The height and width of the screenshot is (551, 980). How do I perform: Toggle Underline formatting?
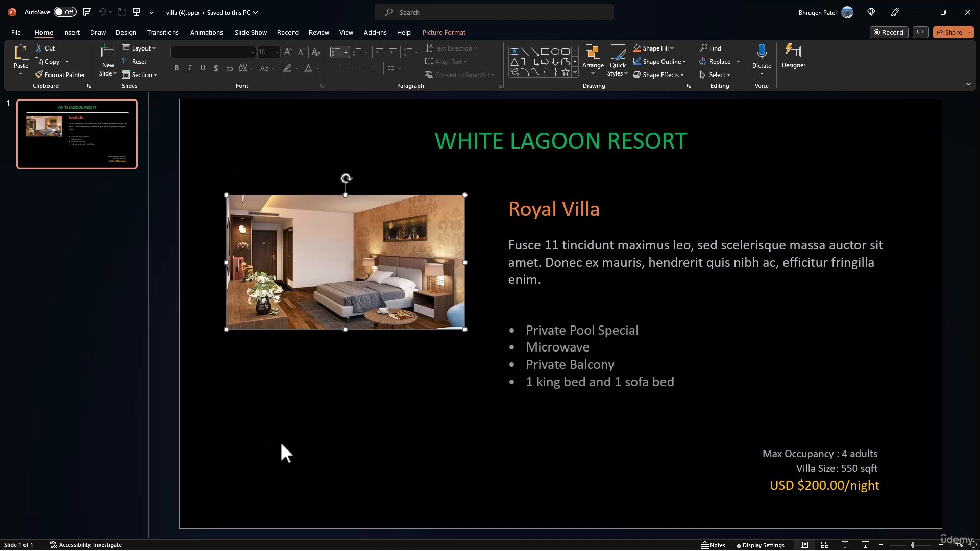point(203,68)
